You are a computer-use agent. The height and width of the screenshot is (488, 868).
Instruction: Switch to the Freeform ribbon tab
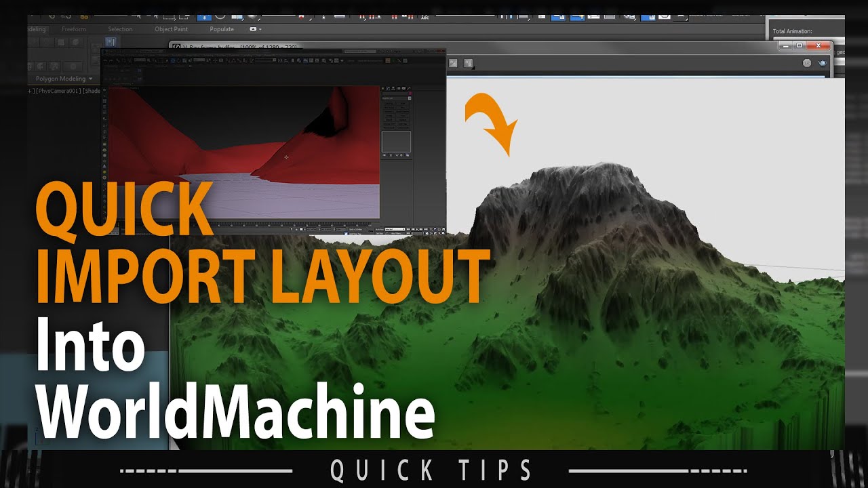(x=74, y=29)
